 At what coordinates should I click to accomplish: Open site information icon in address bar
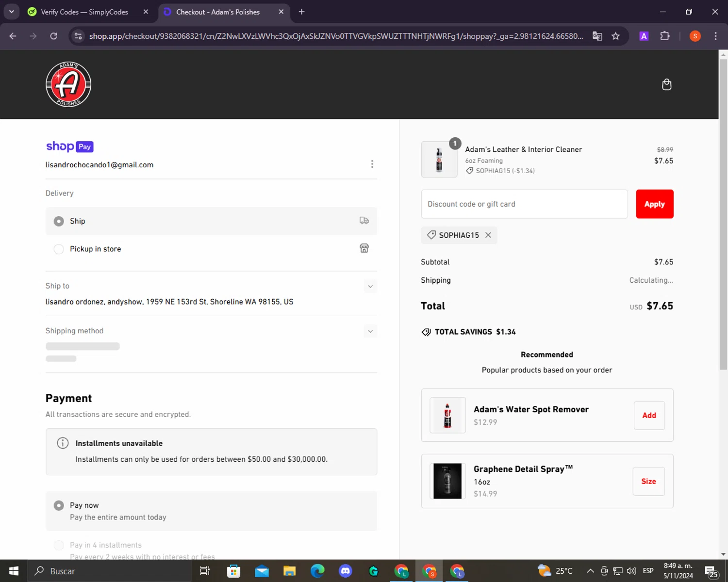point(78,36)
